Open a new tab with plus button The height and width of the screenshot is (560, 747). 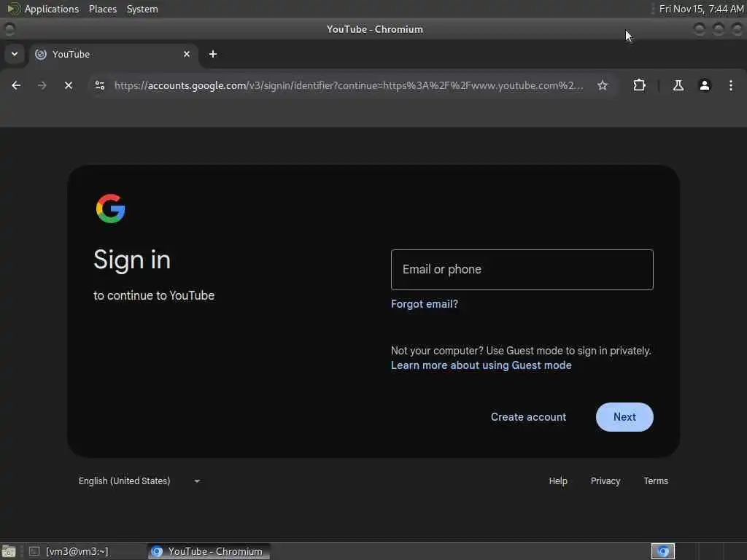coord(213,54)
